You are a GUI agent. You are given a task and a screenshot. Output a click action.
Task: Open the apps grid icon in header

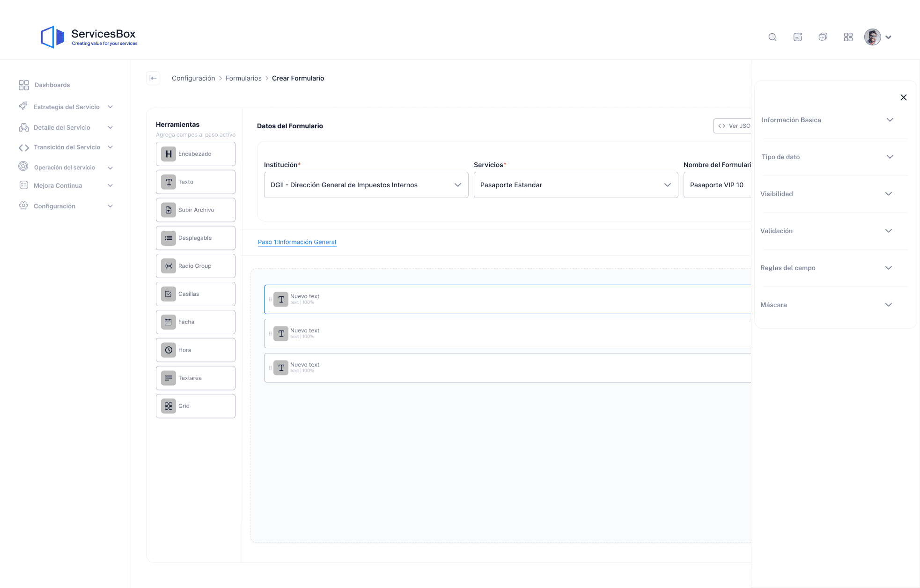848,37
